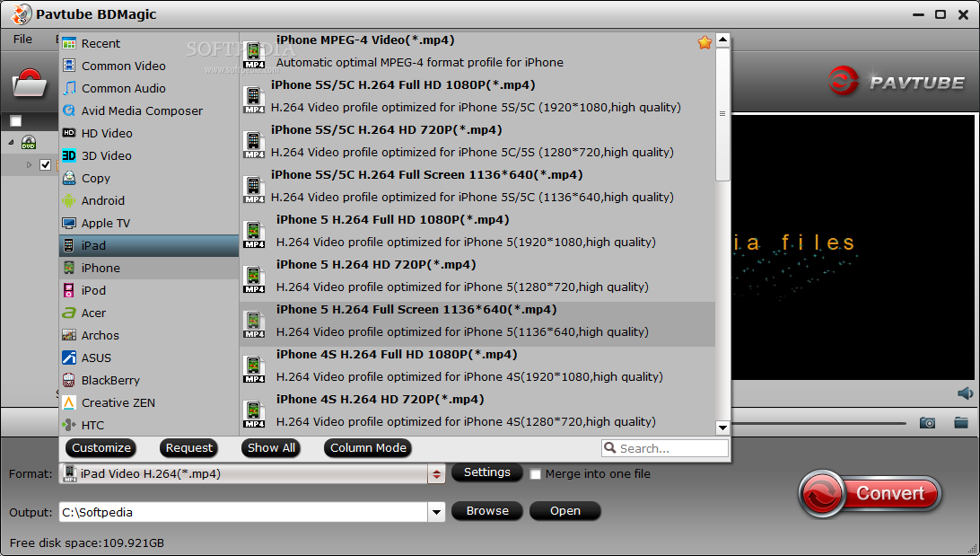Click the Browse button
Screen dimensions: 980x556
click(487, 511)
